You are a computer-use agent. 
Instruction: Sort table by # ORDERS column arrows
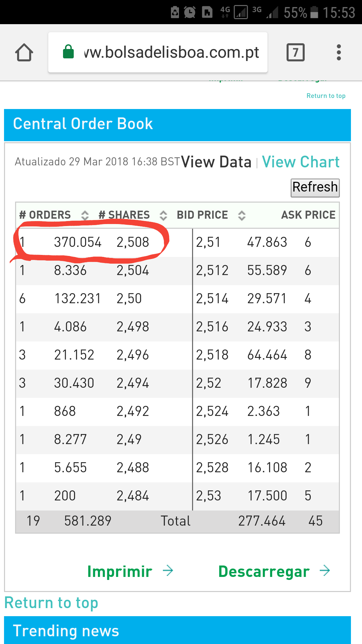(x=85, y=215)
